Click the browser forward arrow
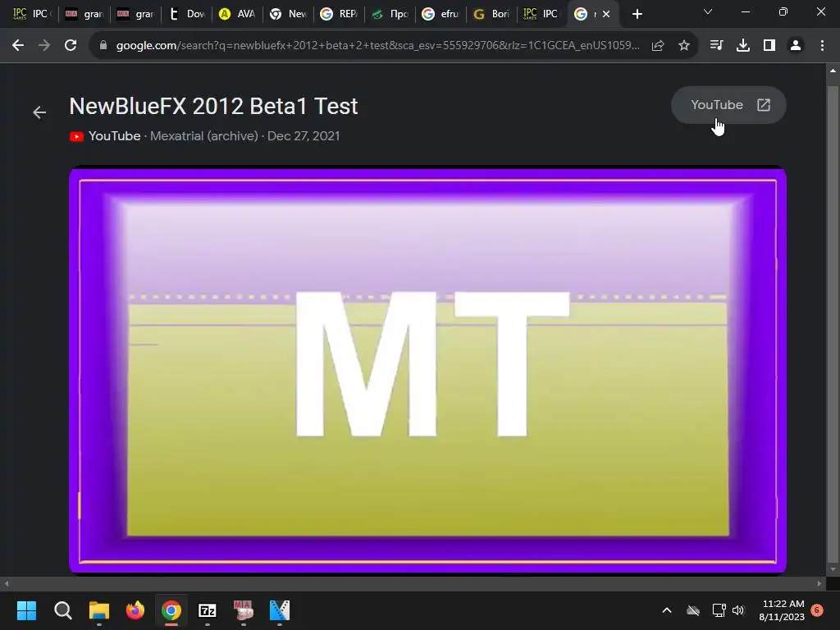840x630 pixels. [x=44, y=46]
